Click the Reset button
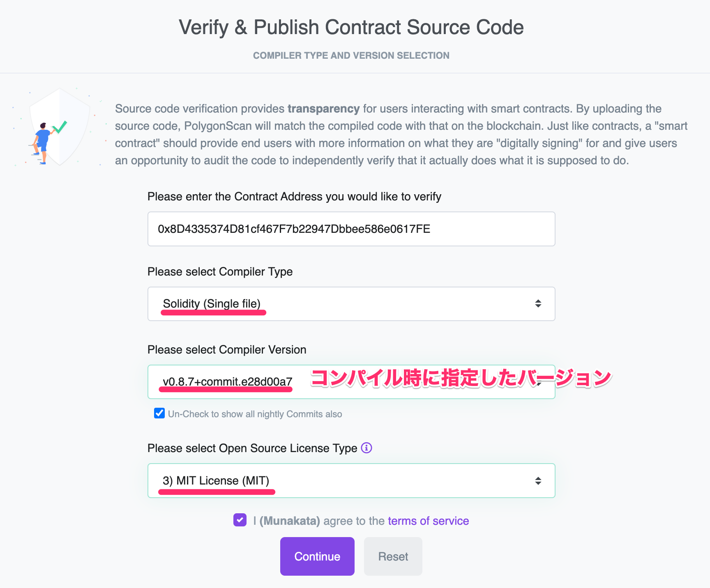 click(x=393, y=556)
